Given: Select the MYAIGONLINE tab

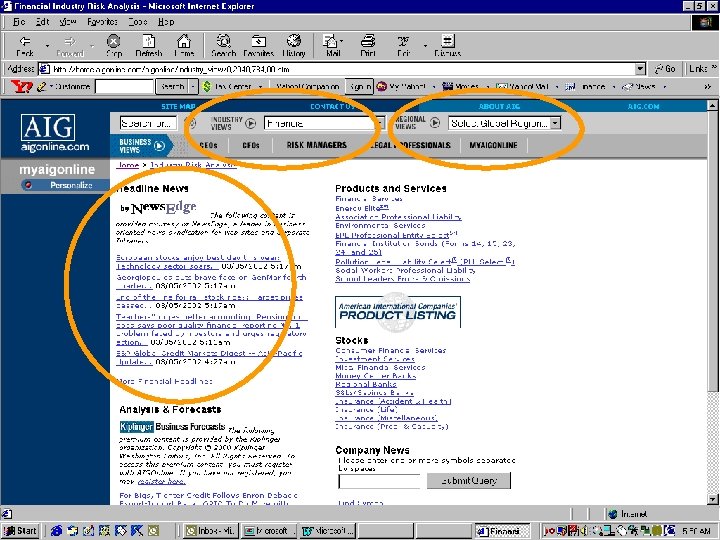Looking at the screenshot, I should click(x=493, y=145).
